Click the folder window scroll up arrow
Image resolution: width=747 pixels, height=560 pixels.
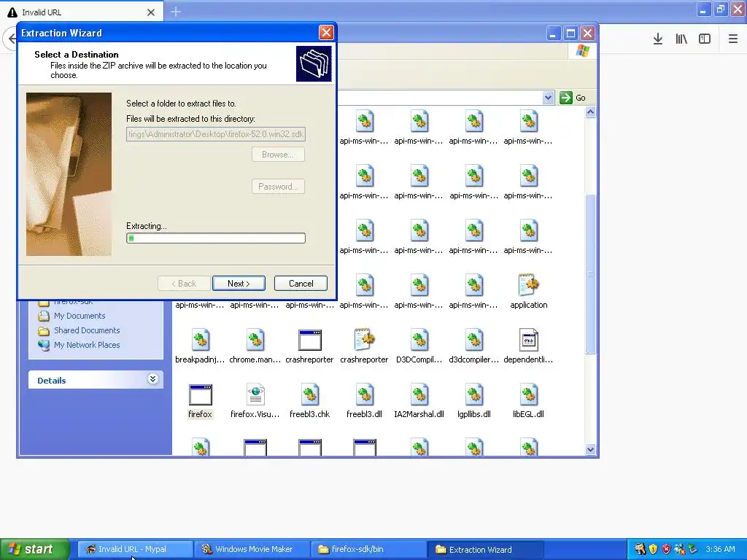click(590, 112)
